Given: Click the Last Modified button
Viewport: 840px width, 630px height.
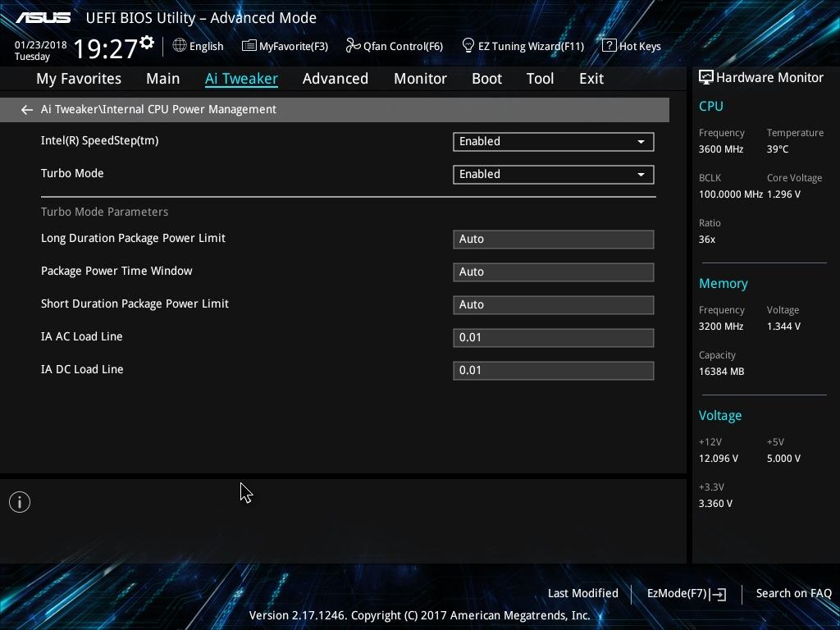Looking at the screenshot, I should point(583,594).
